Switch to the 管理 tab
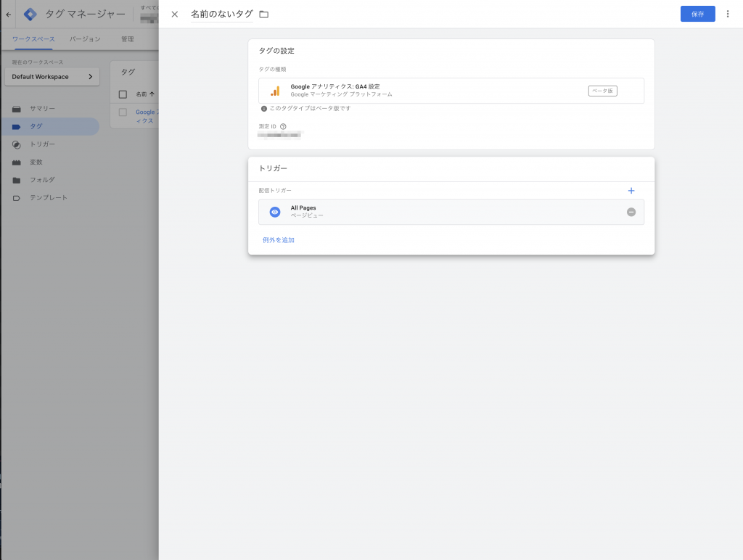Image resolution: width=743 pixels, height=560 pixels. coord(128,39)
